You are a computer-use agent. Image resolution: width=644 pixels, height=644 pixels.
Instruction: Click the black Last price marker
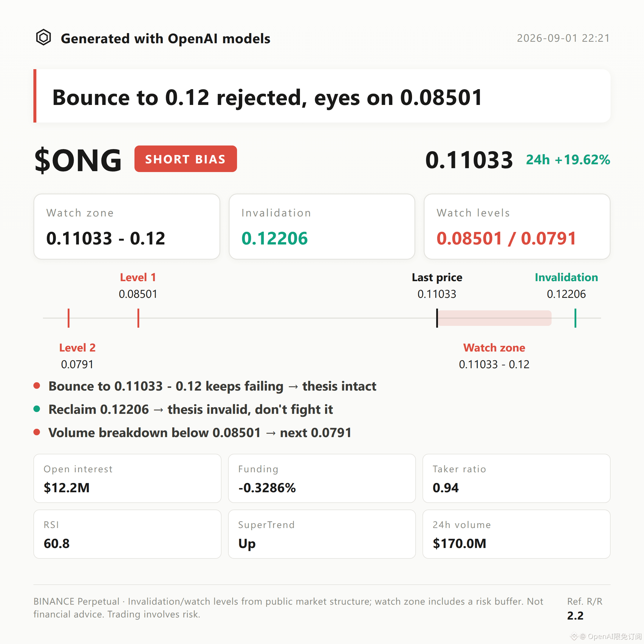point(437,318)
